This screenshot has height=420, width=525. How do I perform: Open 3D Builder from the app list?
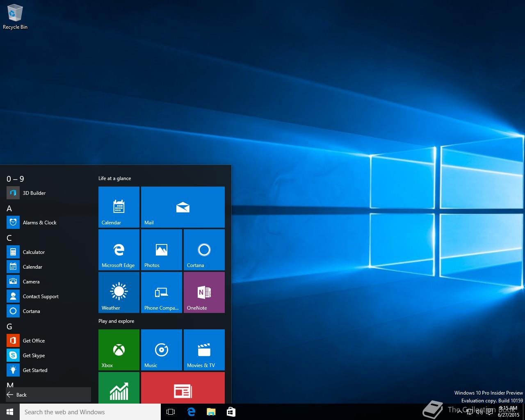point(48,193)
